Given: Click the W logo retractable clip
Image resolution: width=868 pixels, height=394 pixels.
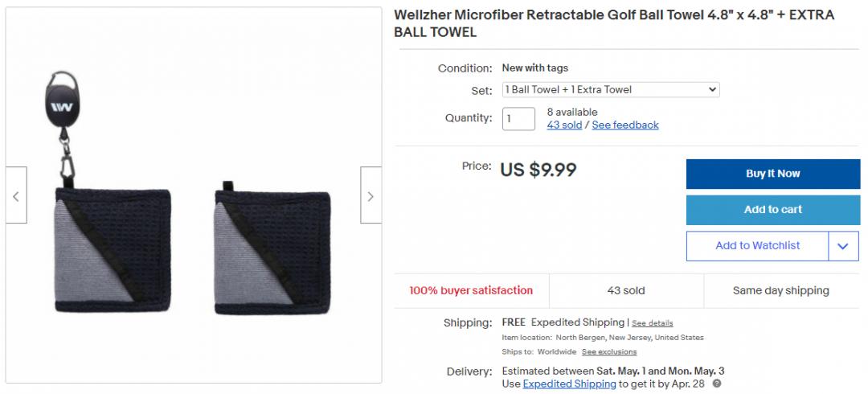Looking at the screenshot, I should click(61, 103).
